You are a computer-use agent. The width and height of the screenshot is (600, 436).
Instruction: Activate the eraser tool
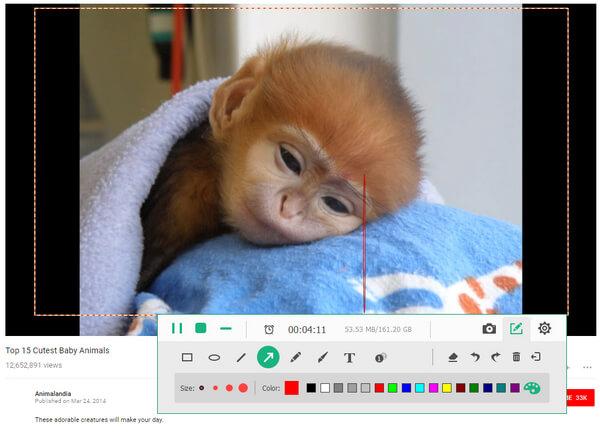[x=452, y=357]
